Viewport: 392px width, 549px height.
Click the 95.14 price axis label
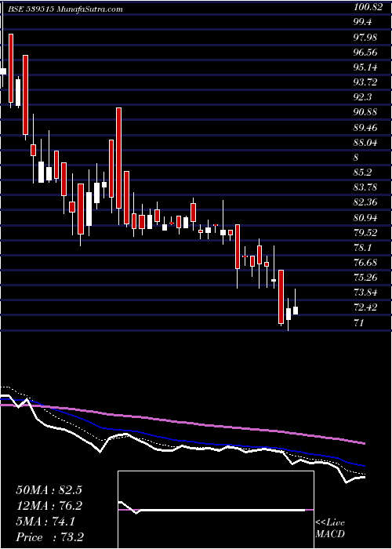[x=365, y=67]
